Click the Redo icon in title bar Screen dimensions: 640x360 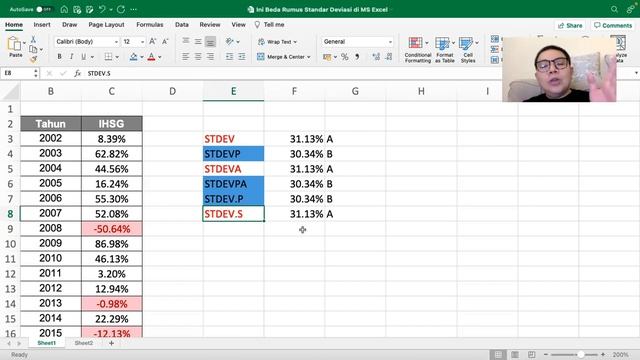point(121,9)
